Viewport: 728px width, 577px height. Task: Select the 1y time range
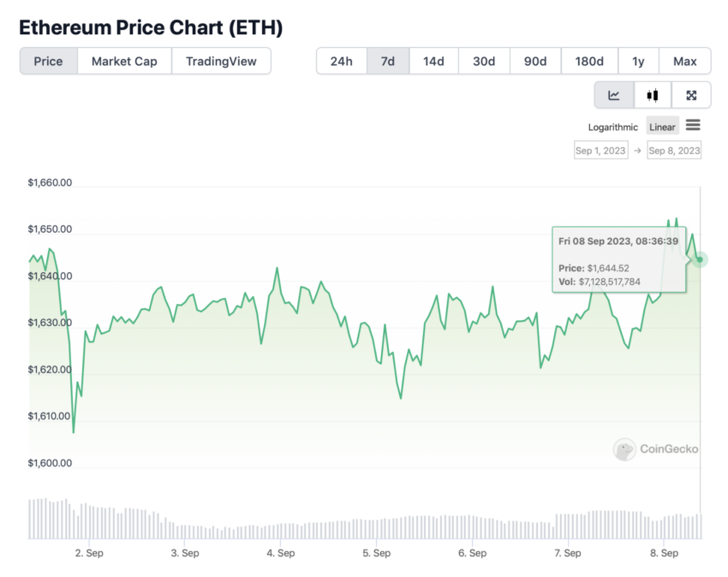click(638, 62)
